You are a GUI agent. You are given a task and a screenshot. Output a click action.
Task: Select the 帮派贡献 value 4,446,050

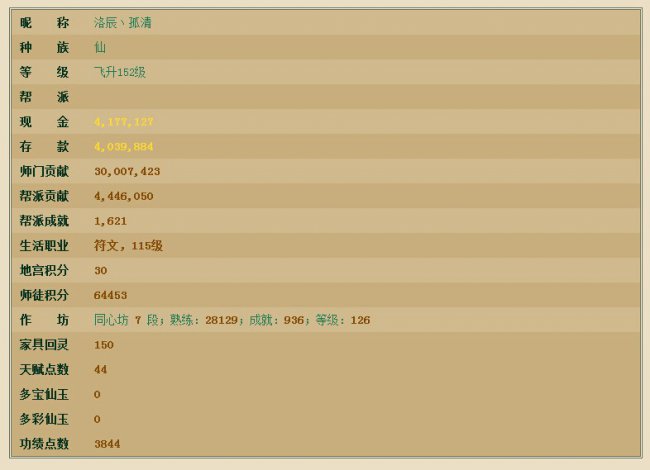tap(123, 197)
